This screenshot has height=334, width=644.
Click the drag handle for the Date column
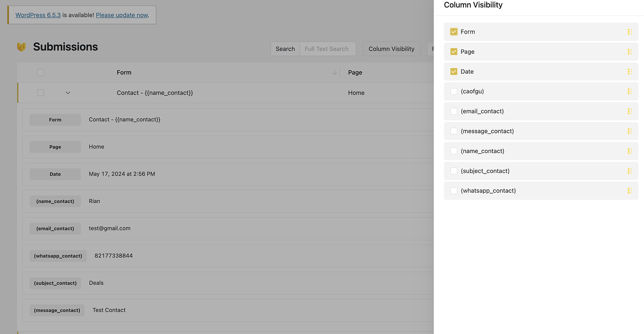[630, 71]
